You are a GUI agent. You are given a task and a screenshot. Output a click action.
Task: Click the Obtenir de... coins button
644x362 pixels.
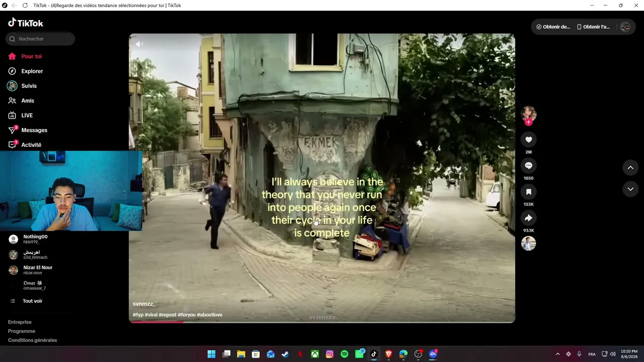point(553,27)
